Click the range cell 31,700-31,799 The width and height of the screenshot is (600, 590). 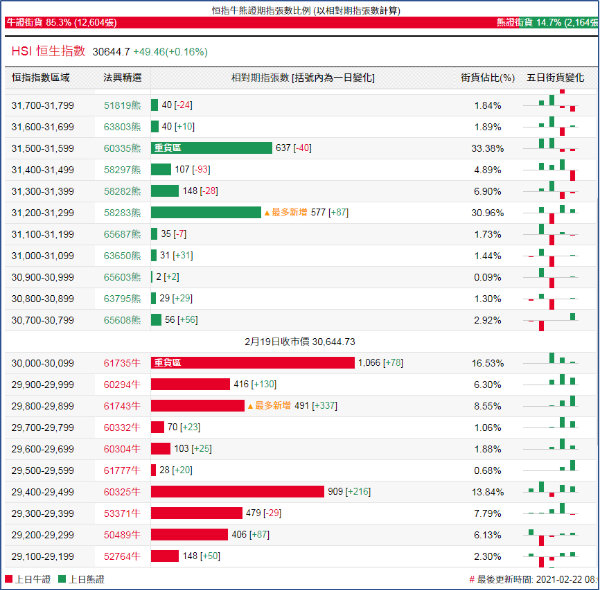coord(43,105)
